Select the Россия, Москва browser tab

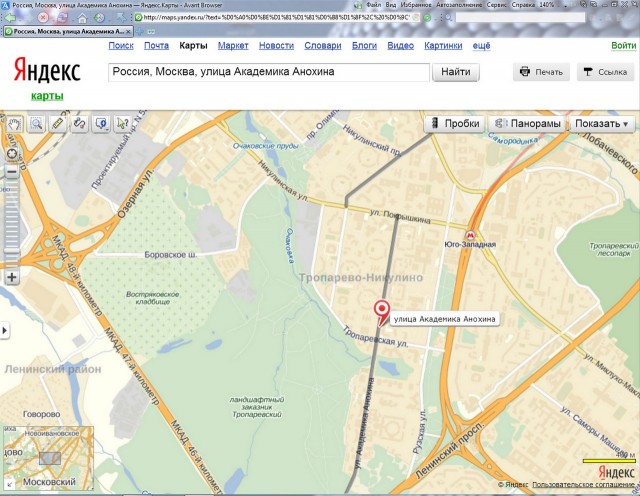(x=68, y=31)
